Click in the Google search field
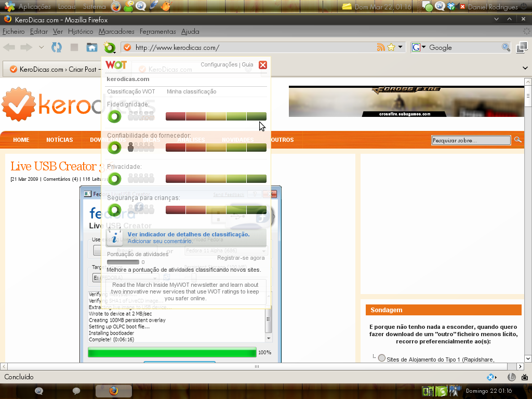Viewport: 532px width, 399px height. pos(463,47)
